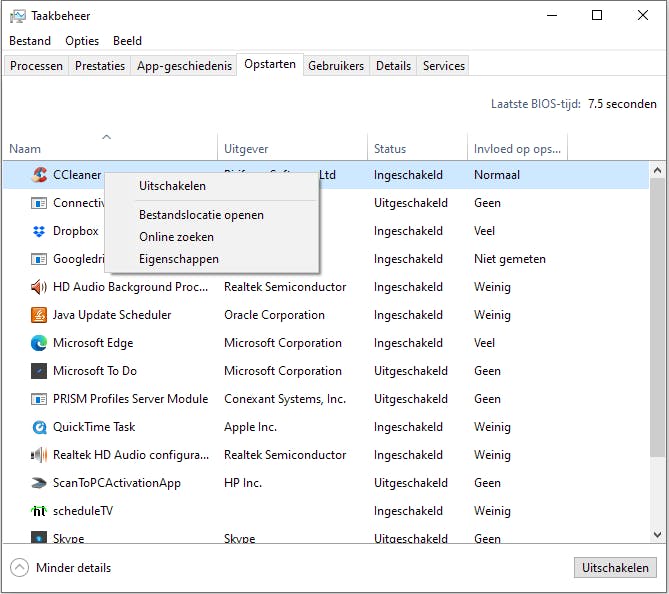Switch to the Prestaties tab
669x594 pixels.
coord(100,66)
